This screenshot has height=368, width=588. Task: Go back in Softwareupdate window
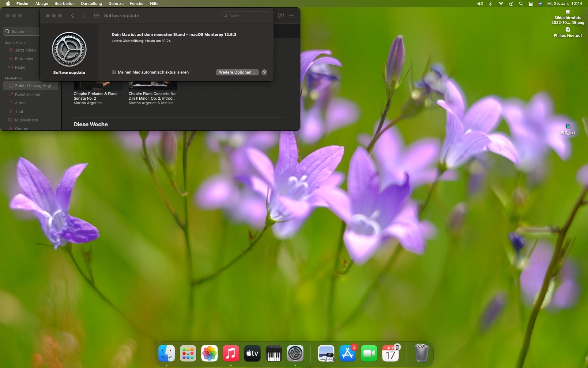click(73, 16)
